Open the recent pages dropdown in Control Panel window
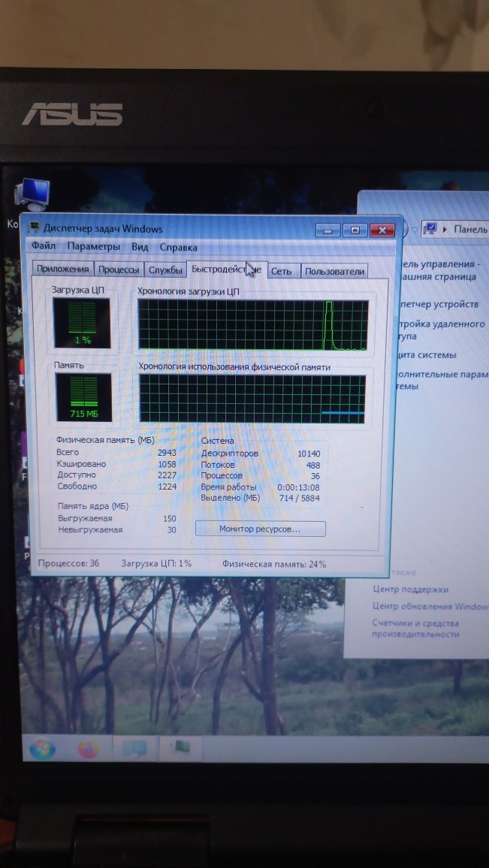 click(x=414, y=229)
